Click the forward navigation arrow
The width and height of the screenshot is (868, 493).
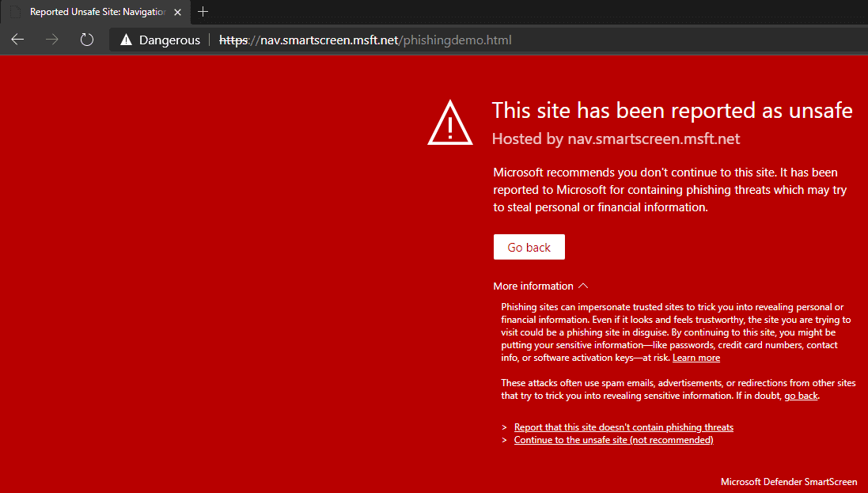51,40
